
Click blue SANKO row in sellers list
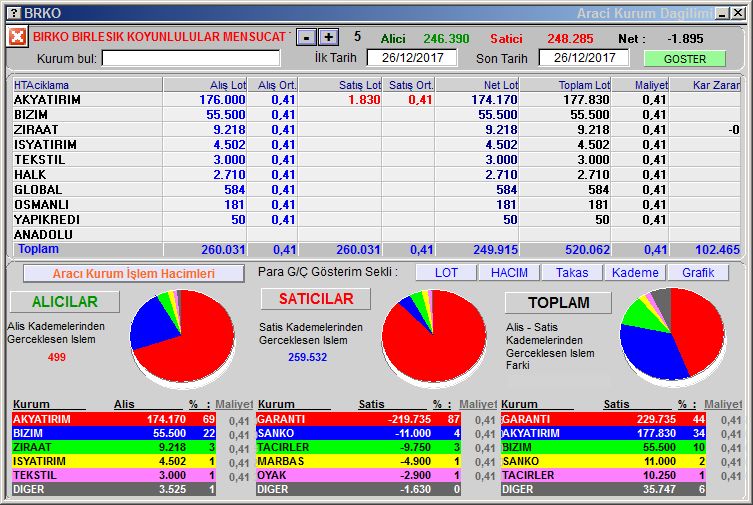click(x=358, y=433)
